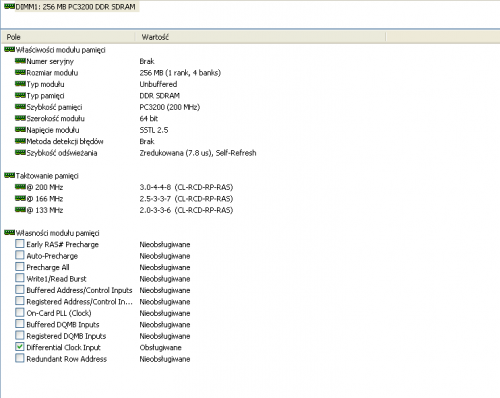Toggle the Early RAS# Precharge checkbox

point(20,244)
